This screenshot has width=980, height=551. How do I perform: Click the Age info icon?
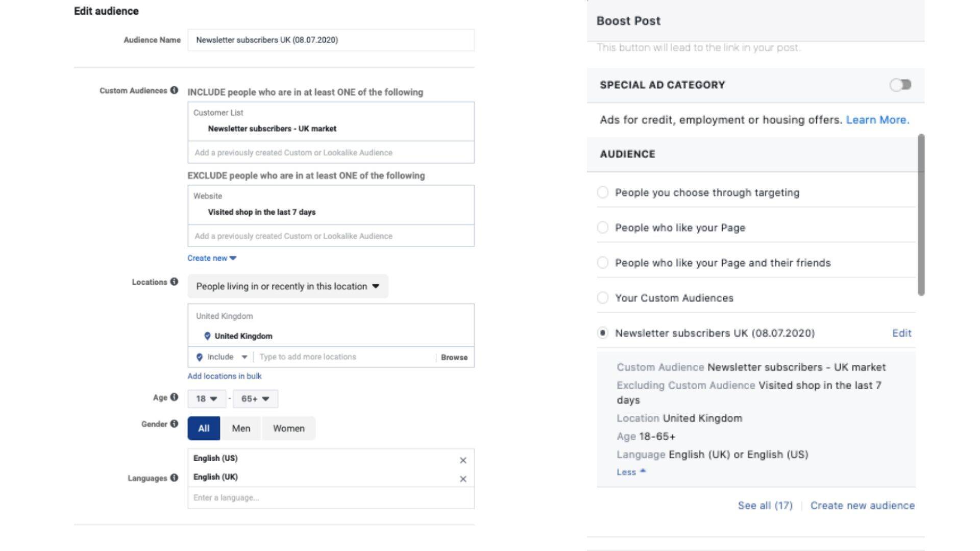click(174, 397)
